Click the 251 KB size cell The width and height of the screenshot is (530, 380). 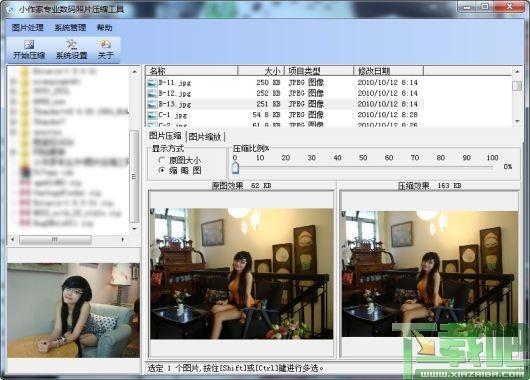pos(268,104)
